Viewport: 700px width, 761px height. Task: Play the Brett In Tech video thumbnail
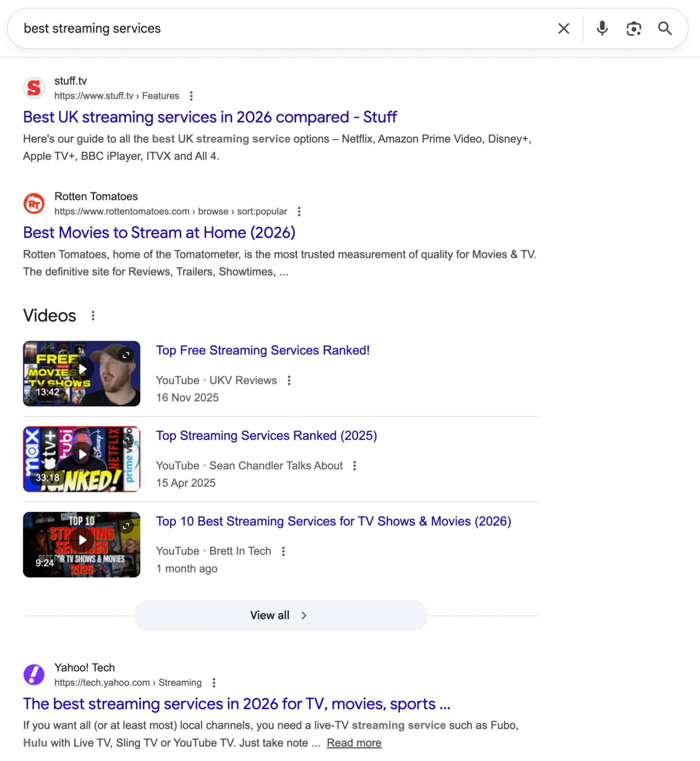[x=81, y=540]
